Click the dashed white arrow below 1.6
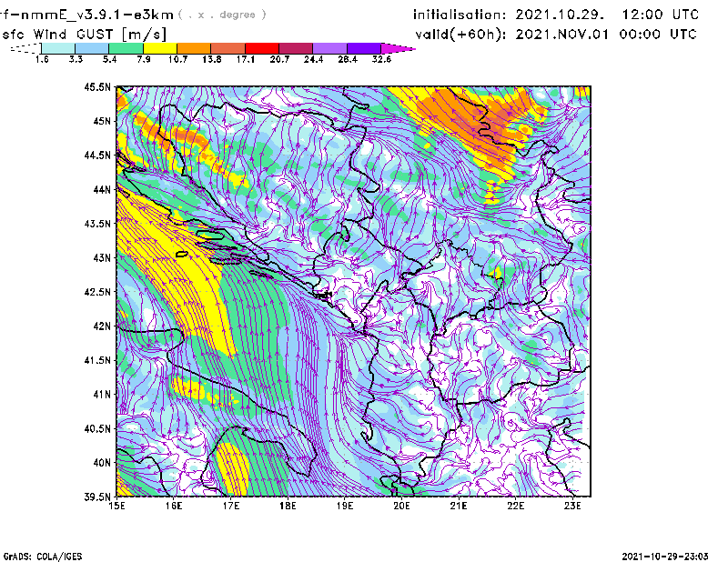728x562 pixels. 25,48
